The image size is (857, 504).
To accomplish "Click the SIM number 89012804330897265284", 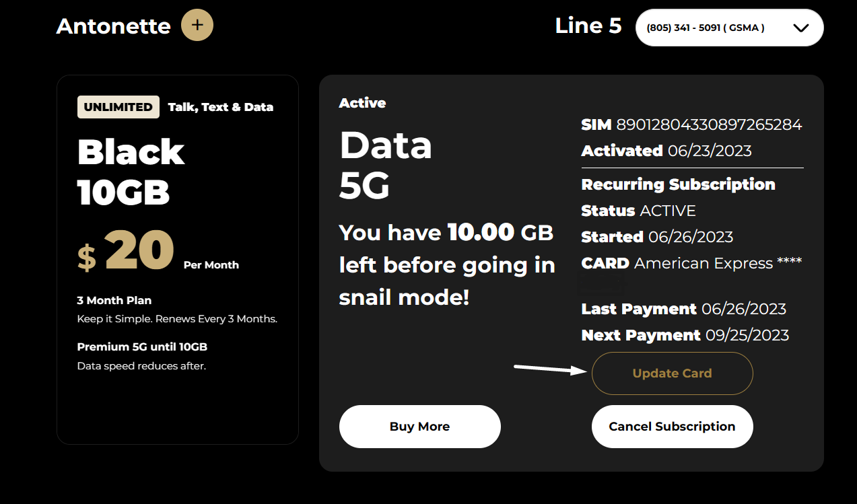I will (x=709, y=124).
